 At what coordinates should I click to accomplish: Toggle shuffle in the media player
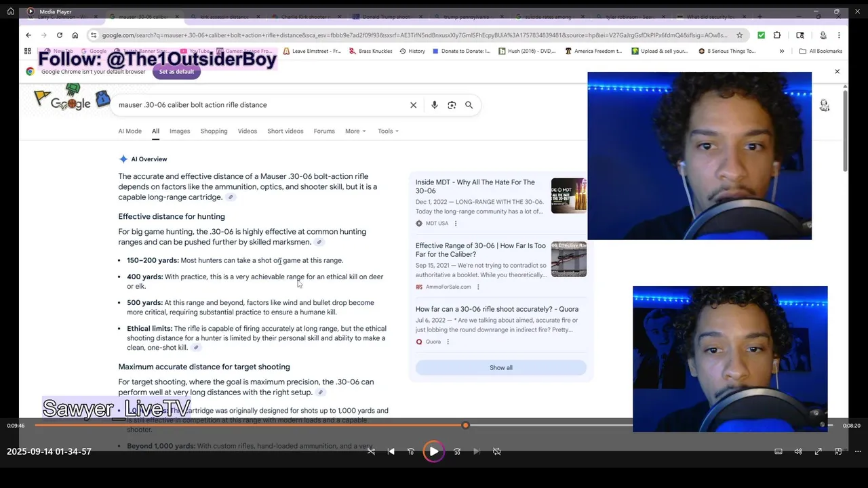click(x=371, y=451)
